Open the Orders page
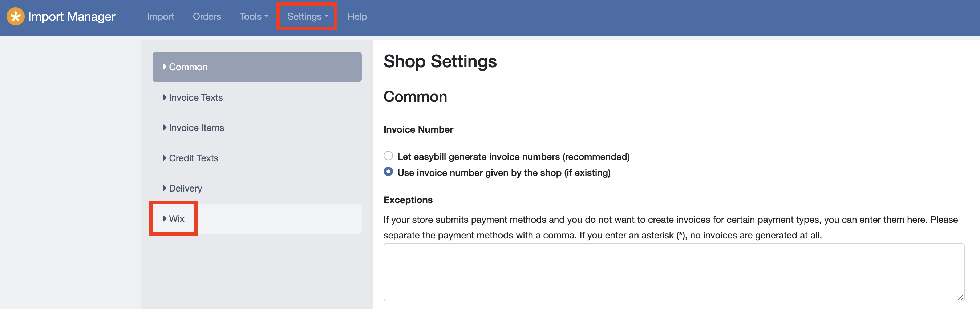Viewport: 980px width, 309px height. pos(207,16)
